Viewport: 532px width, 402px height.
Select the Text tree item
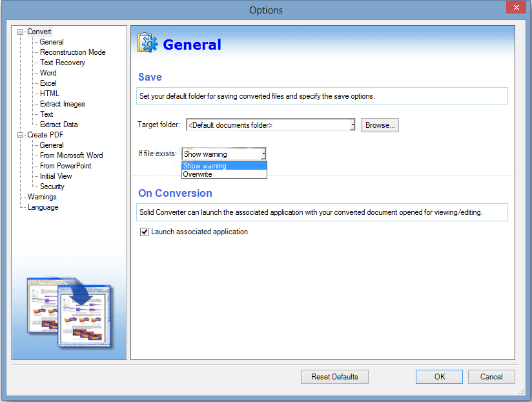(46, 114)
